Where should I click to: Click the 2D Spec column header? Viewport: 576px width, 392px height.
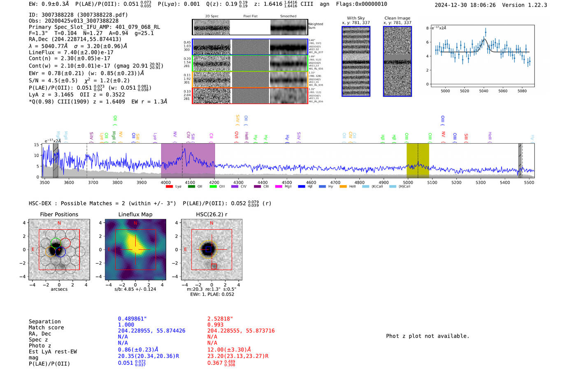click(x=212, y=16)
